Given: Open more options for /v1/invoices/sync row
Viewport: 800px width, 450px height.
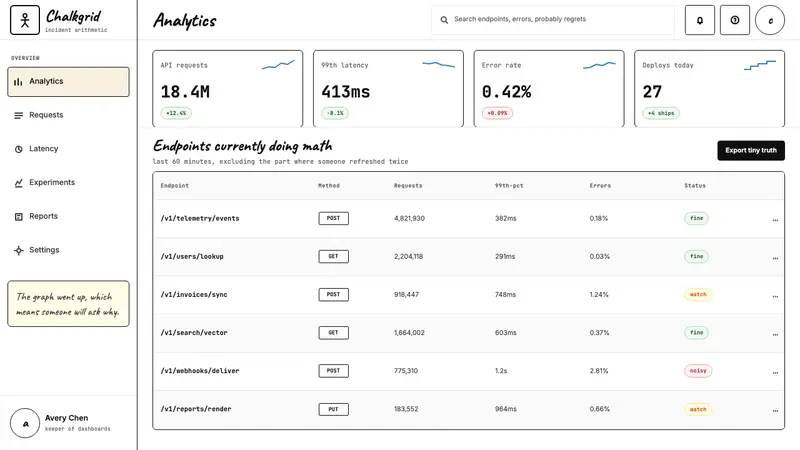Looking at the screenshot, I should point(775,296).
